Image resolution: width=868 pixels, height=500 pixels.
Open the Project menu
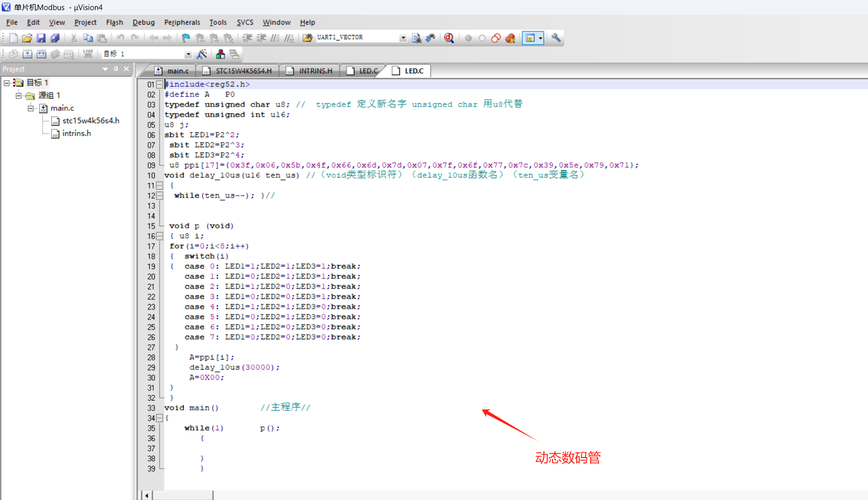(85, 22)
